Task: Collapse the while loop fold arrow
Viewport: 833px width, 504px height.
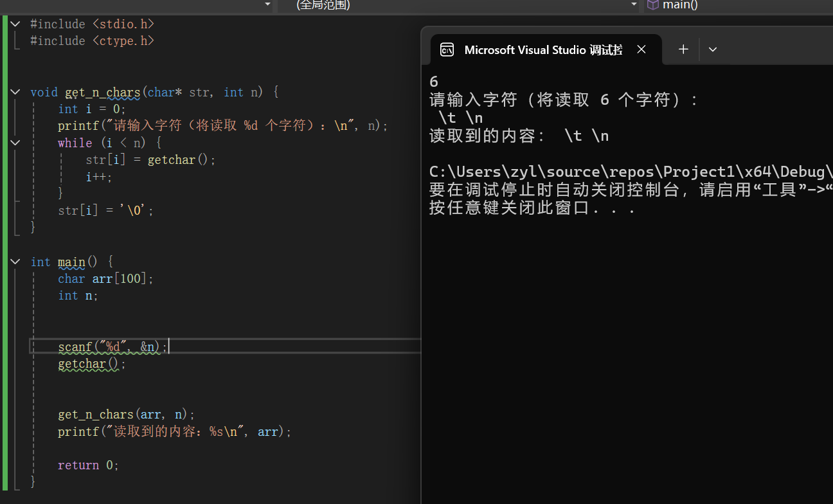Action: pyautogui.click(x=15, y=142)
